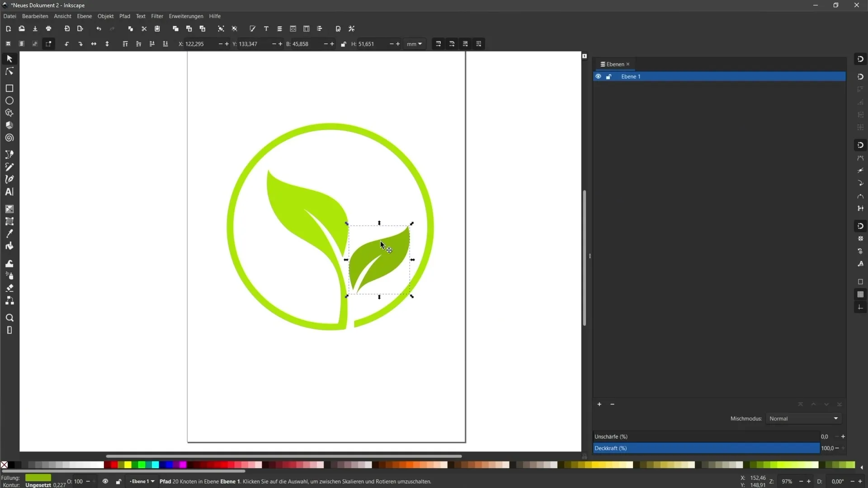
Task: Toggle visibility of Ebene 1 layer
Action: click(x=599, y=76)
